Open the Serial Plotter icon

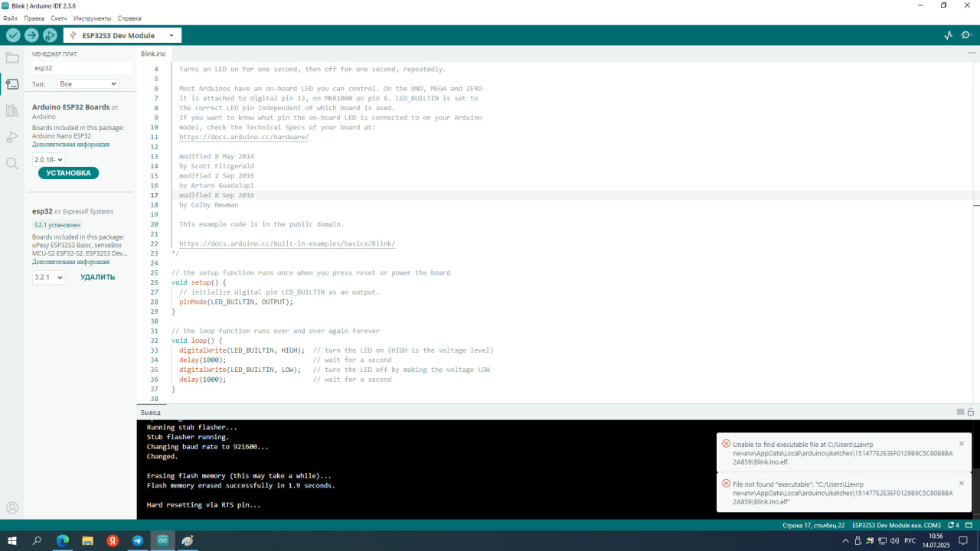[x=949, y=35]
